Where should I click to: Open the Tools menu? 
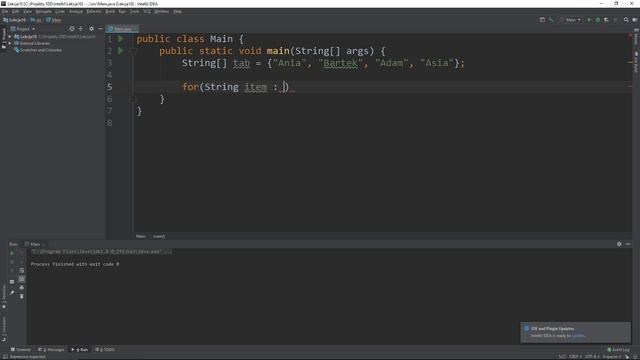(135, 11)
